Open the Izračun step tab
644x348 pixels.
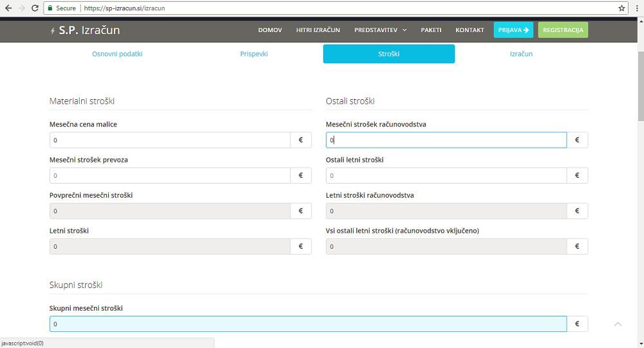(520, 54)
